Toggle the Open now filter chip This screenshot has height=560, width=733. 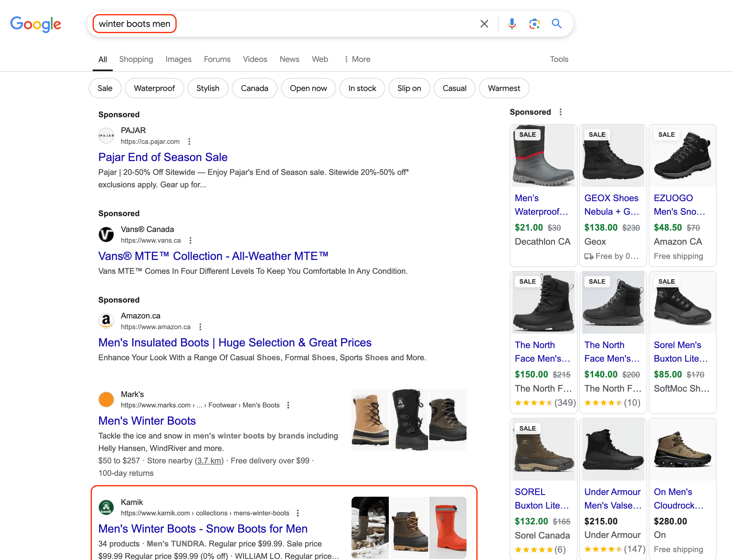tap(308, 88)
